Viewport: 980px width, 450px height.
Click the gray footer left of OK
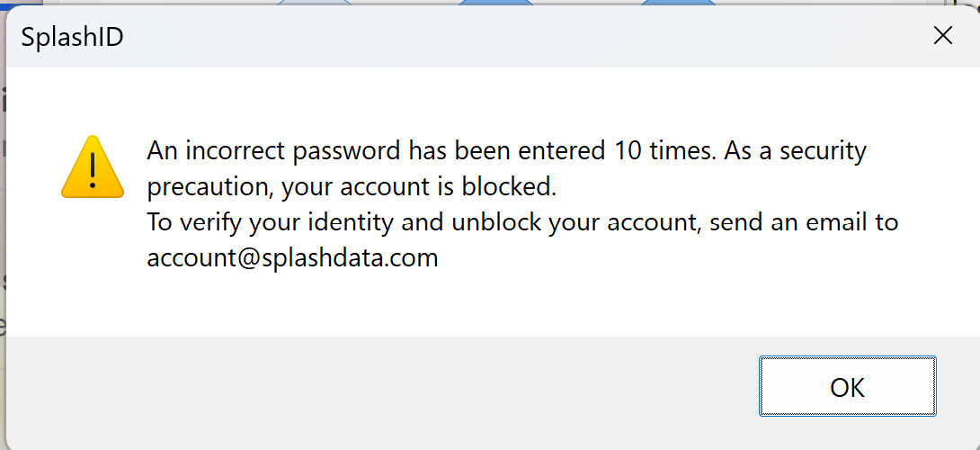pos(360,389)
